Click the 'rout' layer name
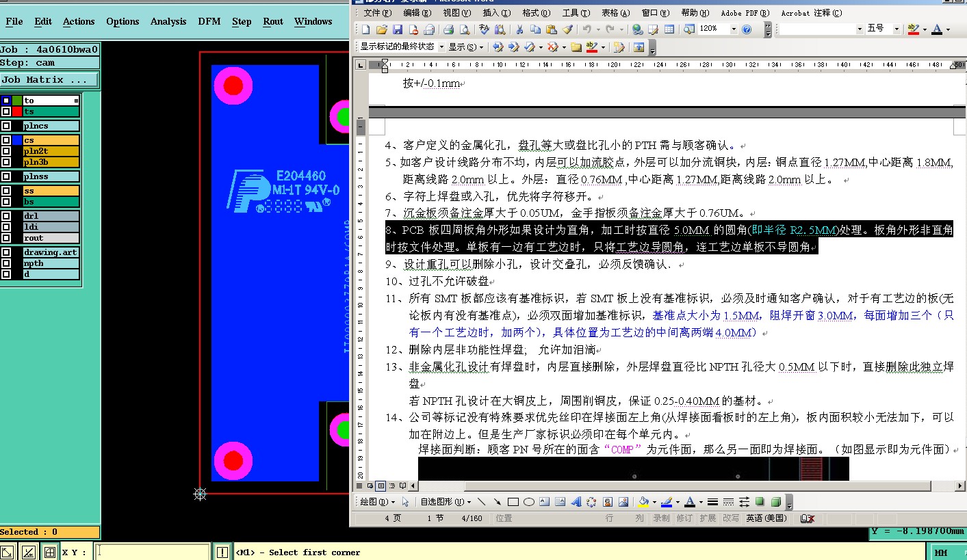This screenshot has height=560, width=967. (51, 238)
